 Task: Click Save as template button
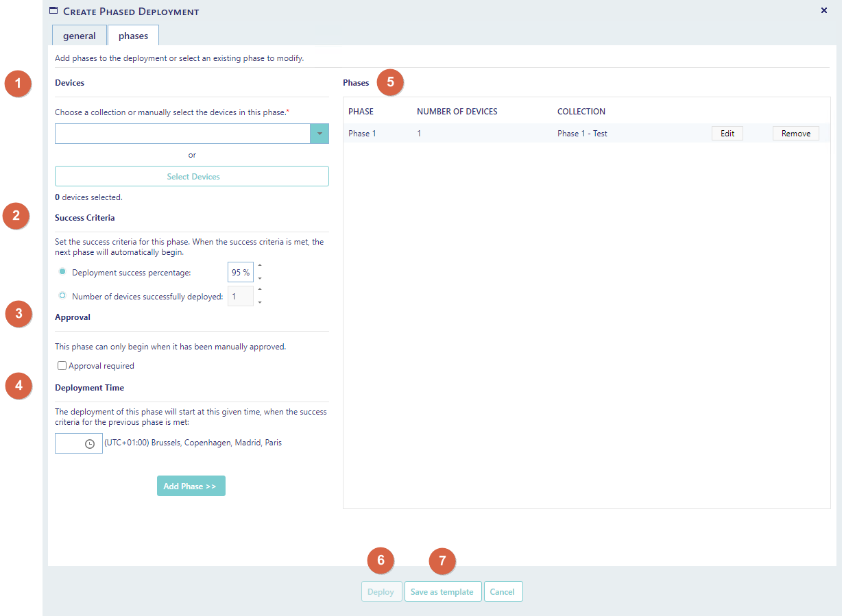click(x=442, y=591)
